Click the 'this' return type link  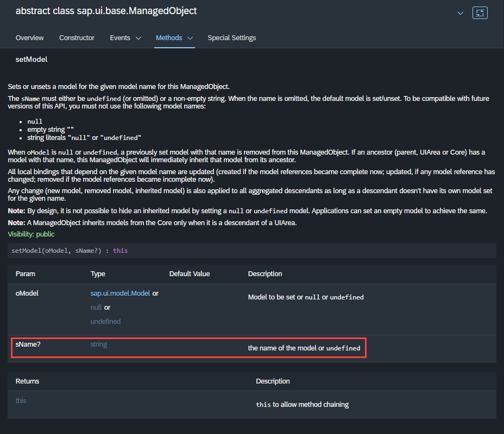(x=21, y=400)
